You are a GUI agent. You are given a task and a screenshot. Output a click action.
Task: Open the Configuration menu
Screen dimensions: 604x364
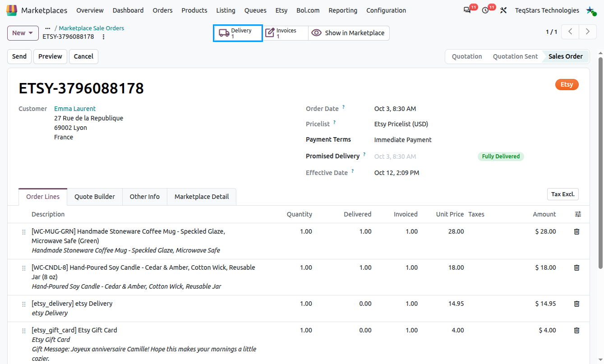386,10
